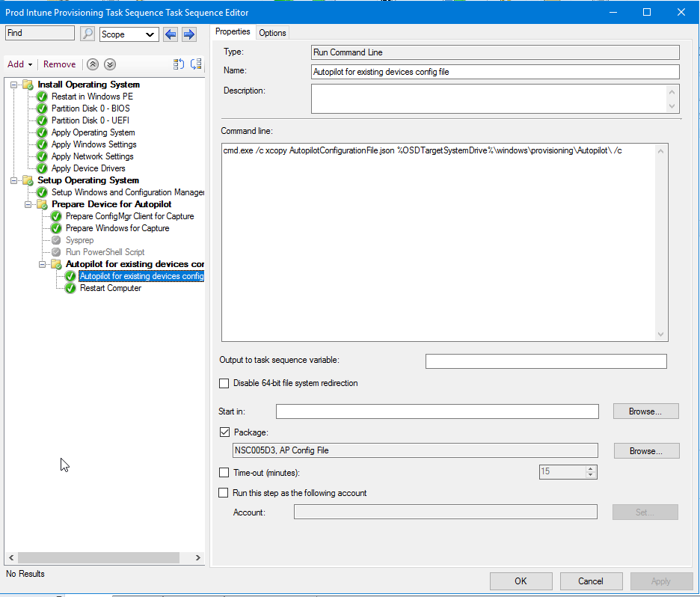This screenshot has width=700, height=597.
Task: Click the Start in path field
Action: coord(437,411)
